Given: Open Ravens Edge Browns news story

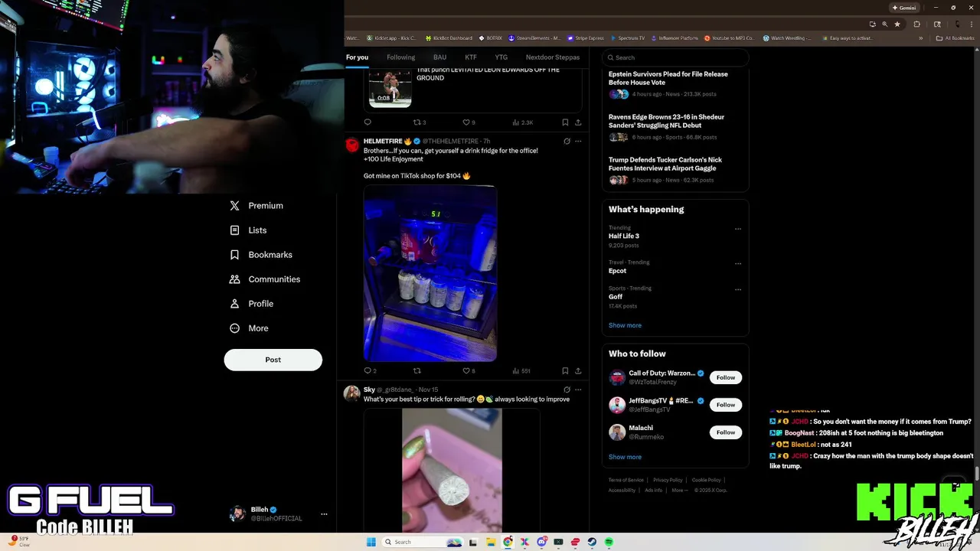Looking at the screenshot, I should tap(666, 121).
